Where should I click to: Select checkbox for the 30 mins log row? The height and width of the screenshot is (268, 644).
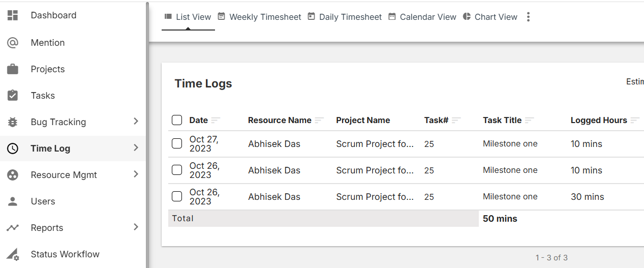point(177,196)
